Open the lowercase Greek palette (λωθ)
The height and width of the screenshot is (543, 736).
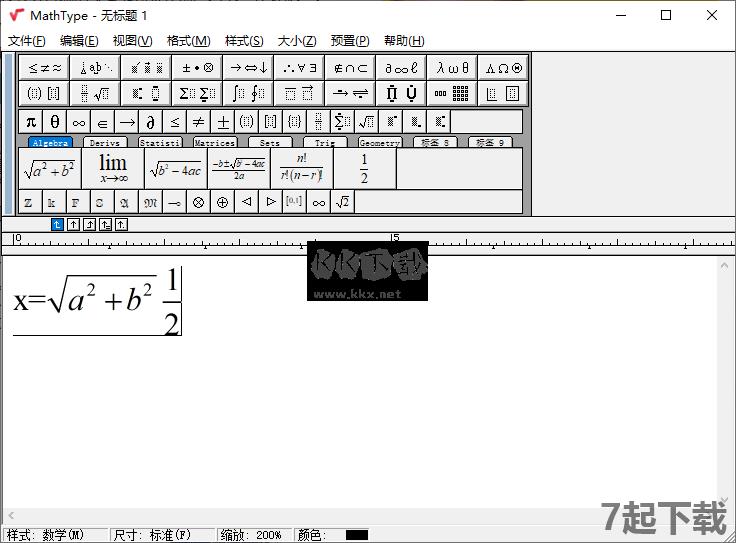452,68
